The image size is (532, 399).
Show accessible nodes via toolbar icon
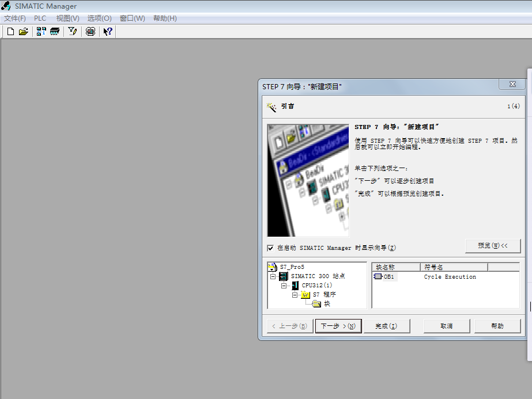pos(41,32)
